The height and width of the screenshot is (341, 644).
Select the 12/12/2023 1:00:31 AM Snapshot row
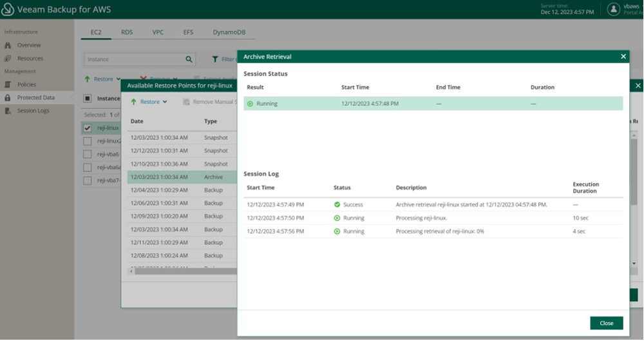[x=182, y=151]
